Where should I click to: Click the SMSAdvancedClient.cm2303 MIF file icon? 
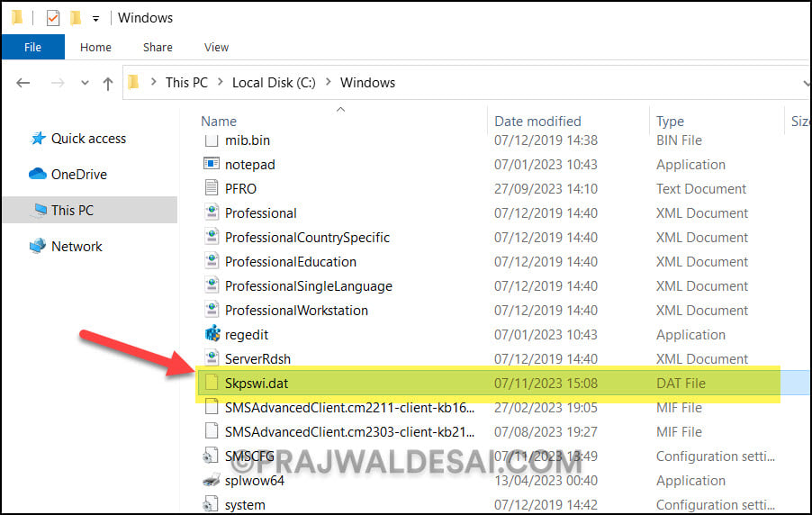[212, 431]
